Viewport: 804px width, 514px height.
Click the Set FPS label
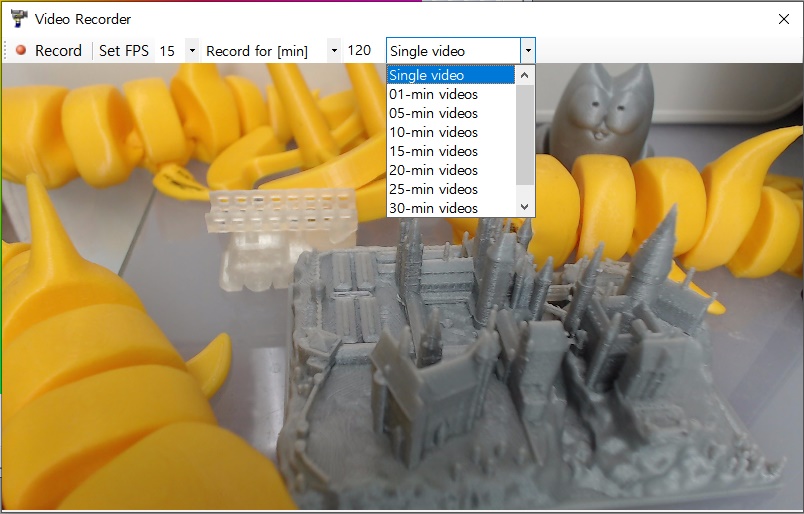[x=124, y=51]
